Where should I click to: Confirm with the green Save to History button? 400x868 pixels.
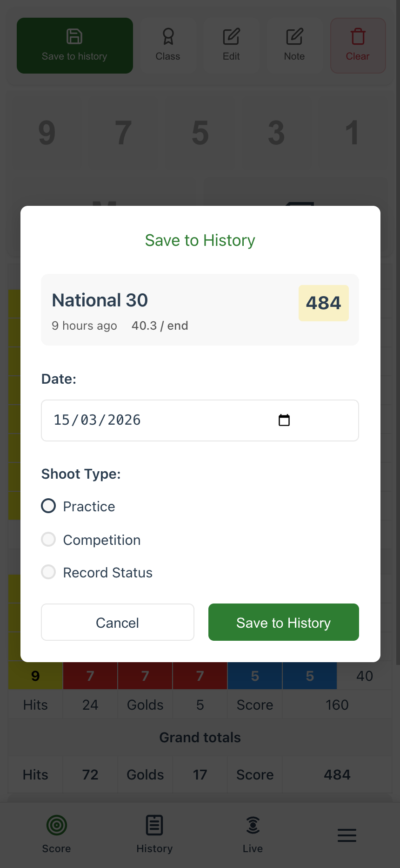283,622
